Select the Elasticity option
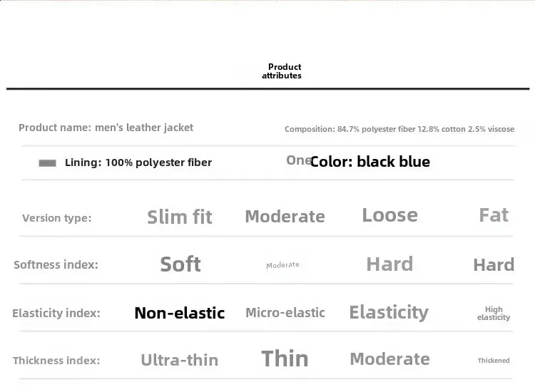535x392 pixels. tap(389, 312)
